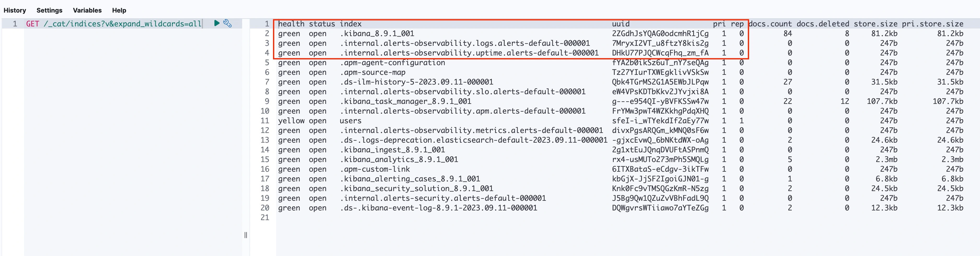Click the '.apm-custom-link' index name
This screenshot has width=980, height=256.
pyautogui.click(x=375, y=169)
